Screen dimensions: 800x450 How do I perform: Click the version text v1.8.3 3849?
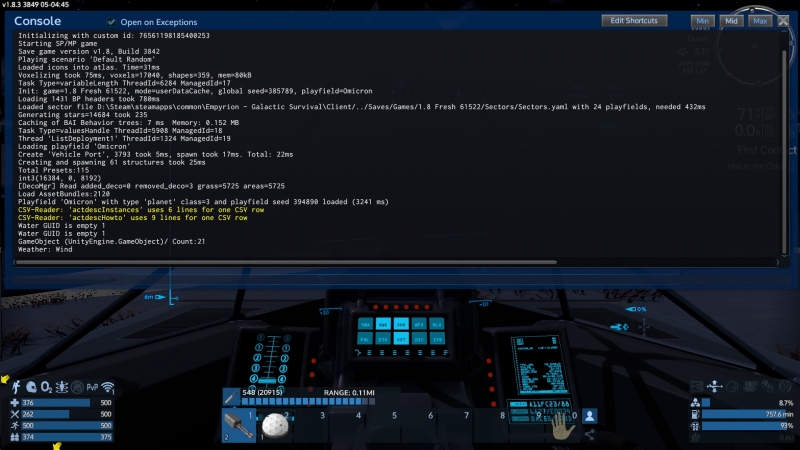(35, 4)
